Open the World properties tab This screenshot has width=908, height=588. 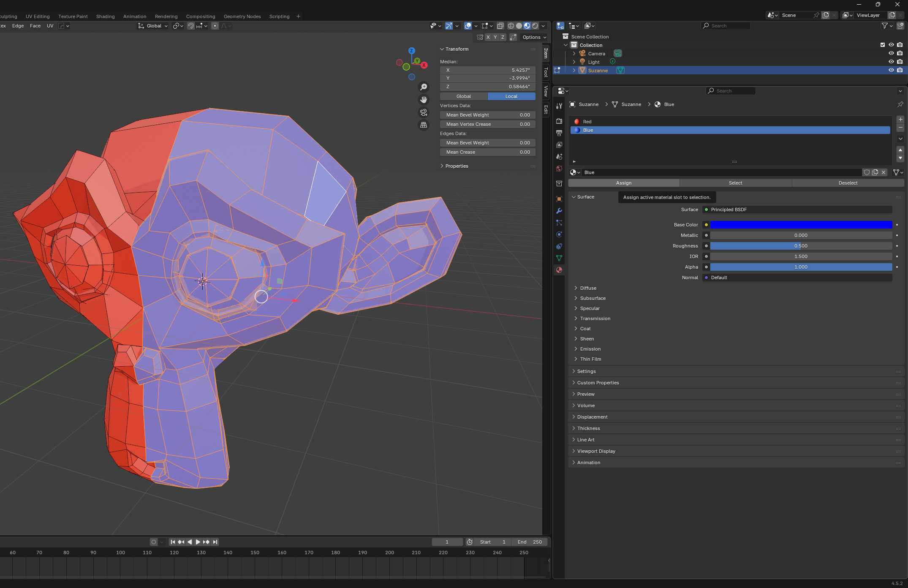(559, 168)
